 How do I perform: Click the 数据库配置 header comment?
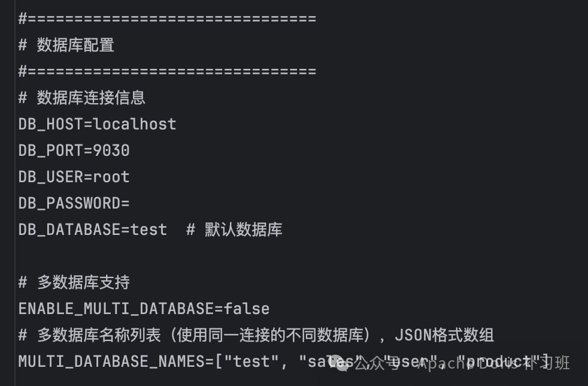click(x=75, y=45)
